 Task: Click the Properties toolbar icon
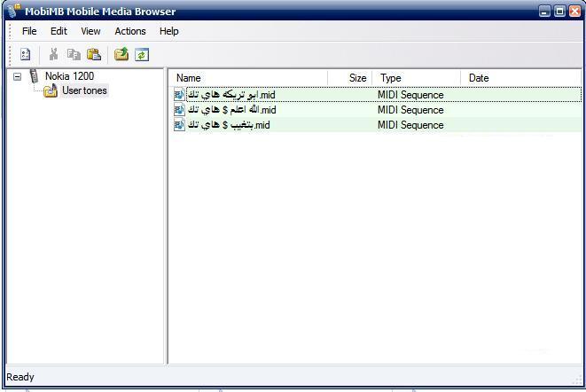pyautogui.click(x=26, y=54)
